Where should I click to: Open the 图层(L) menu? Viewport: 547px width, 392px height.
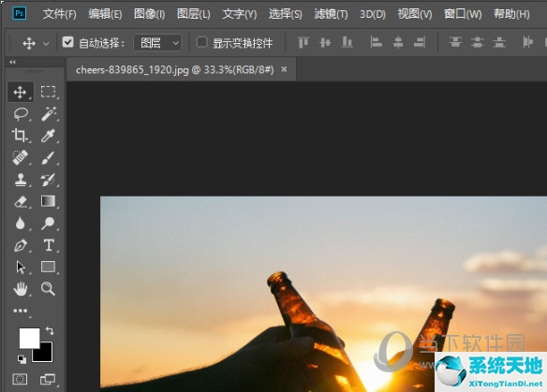[194, 14]
